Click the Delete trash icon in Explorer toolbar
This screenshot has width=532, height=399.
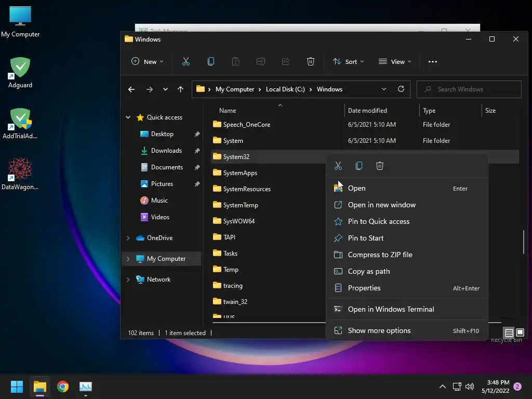(x=311, y=61)
